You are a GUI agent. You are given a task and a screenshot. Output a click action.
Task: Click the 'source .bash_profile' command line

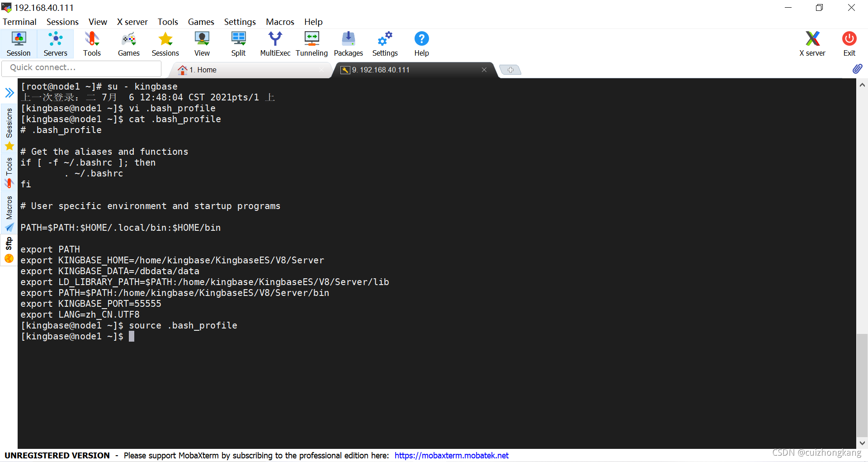click(129, 325)
